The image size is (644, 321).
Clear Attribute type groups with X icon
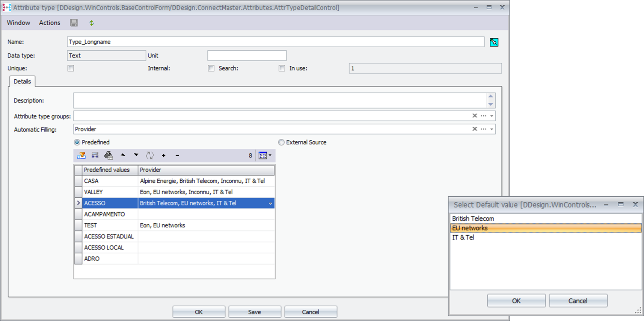[x=475, y=116]
